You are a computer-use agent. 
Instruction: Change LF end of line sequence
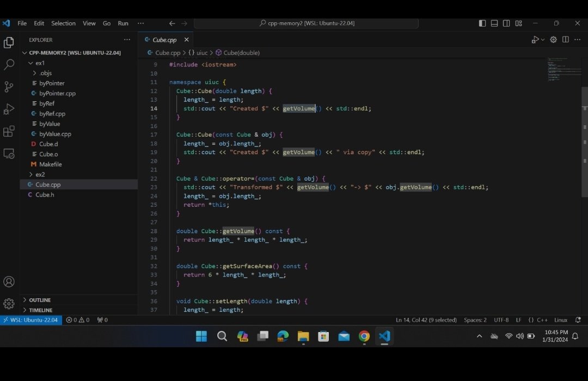[x=519, y=320]
